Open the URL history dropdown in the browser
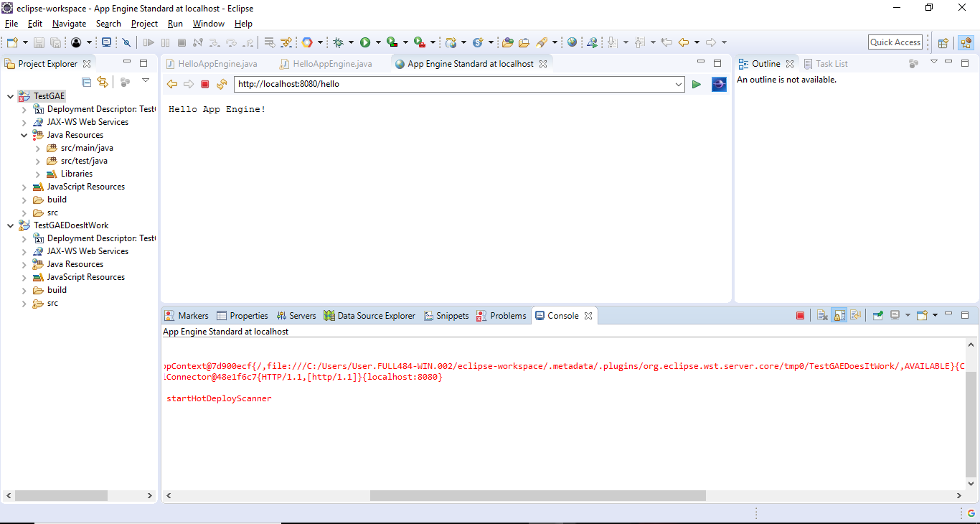 (x=679, y=85)
